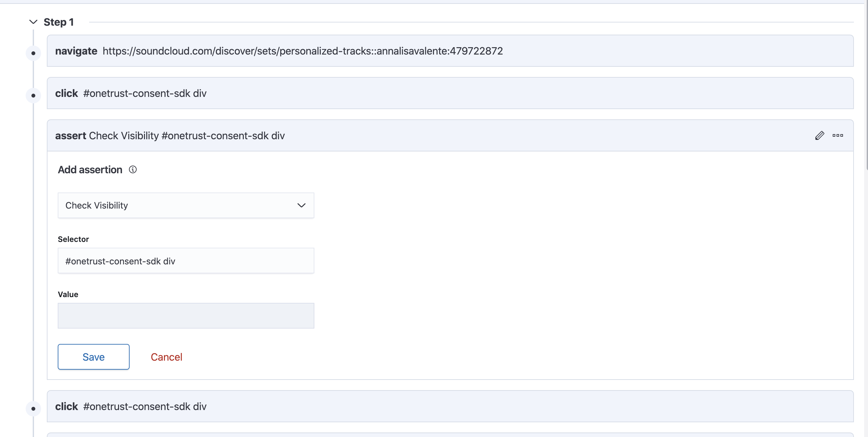The width and height of the screenshot is (868, 437).
Task: Click the timeline dot beside the first click step
Action: 33,95
